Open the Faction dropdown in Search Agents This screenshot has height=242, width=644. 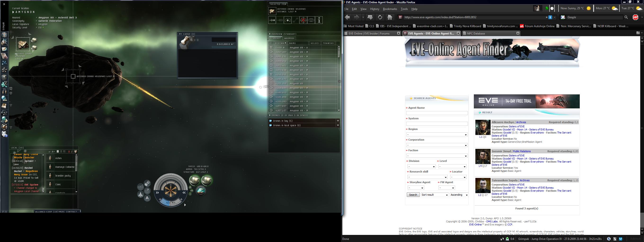coord(437,156)
